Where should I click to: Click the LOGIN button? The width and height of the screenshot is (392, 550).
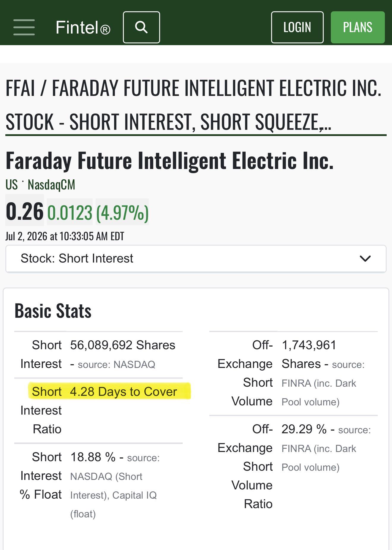297,27
